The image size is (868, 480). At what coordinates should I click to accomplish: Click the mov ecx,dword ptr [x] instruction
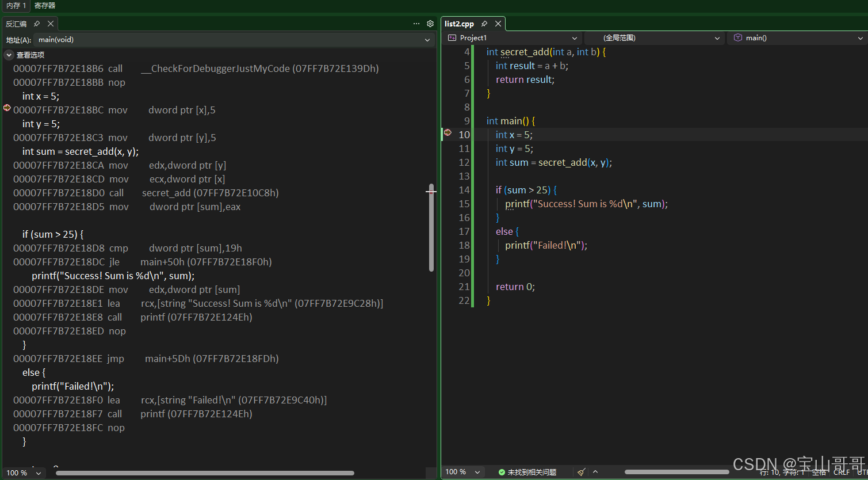[x=119, y=179]
